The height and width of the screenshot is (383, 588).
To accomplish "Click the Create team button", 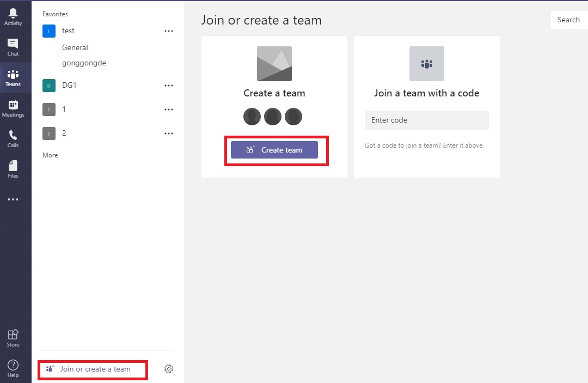I will (x=274, y=150).
